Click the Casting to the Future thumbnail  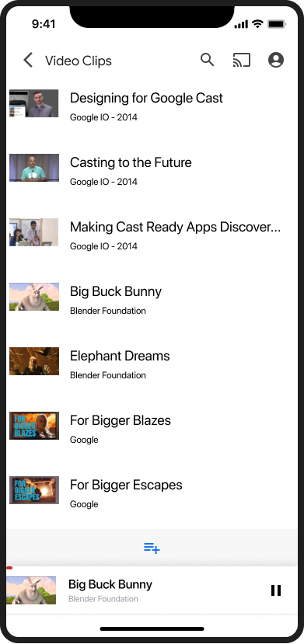coord(34,168)
